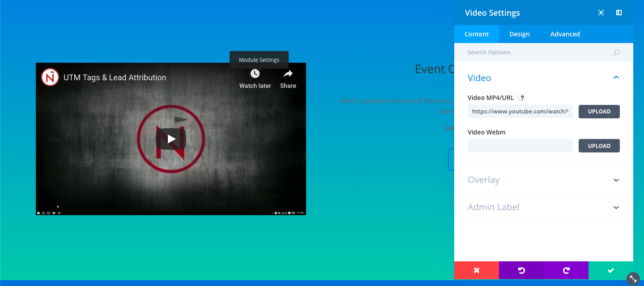Save settings with the green checkmark
This screenshot has height=286, width=644.
610,270
